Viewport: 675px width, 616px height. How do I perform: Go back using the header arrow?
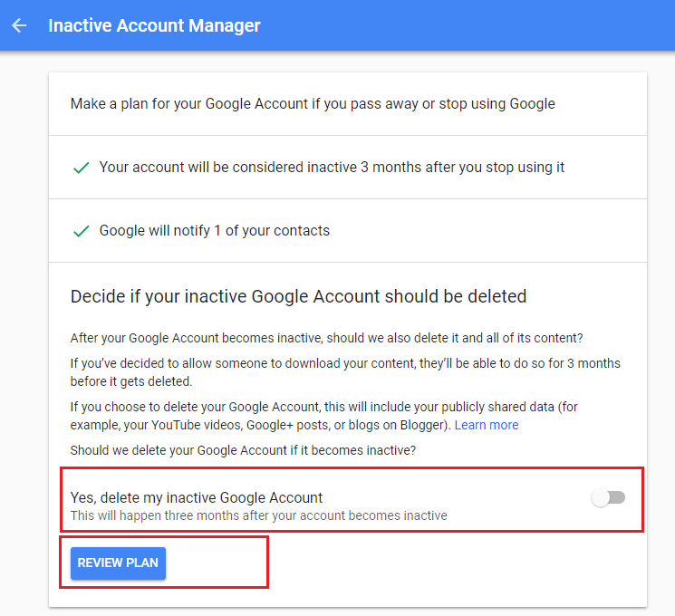tap(19, 25)
